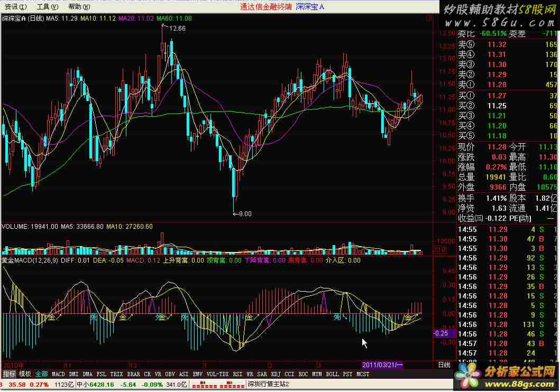Click the 12.66 high price label
The image size is (560, 392).
(x=177, y=28)
